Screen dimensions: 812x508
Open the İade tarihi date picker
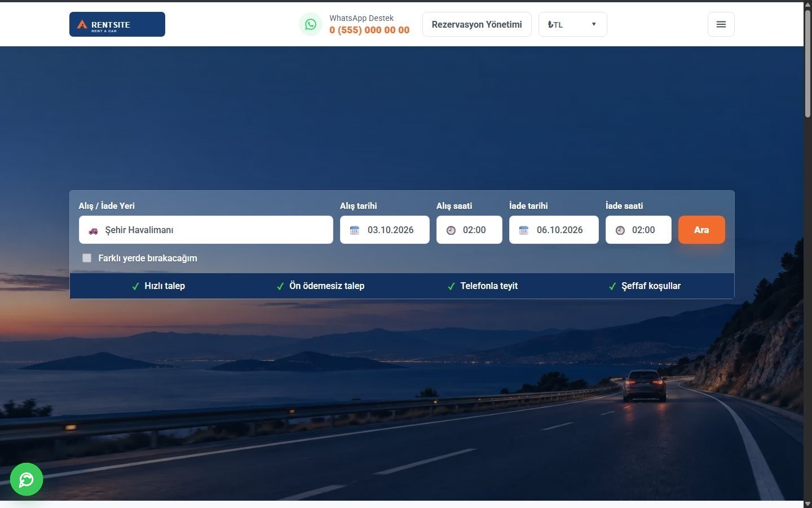[x=554, y=230]
